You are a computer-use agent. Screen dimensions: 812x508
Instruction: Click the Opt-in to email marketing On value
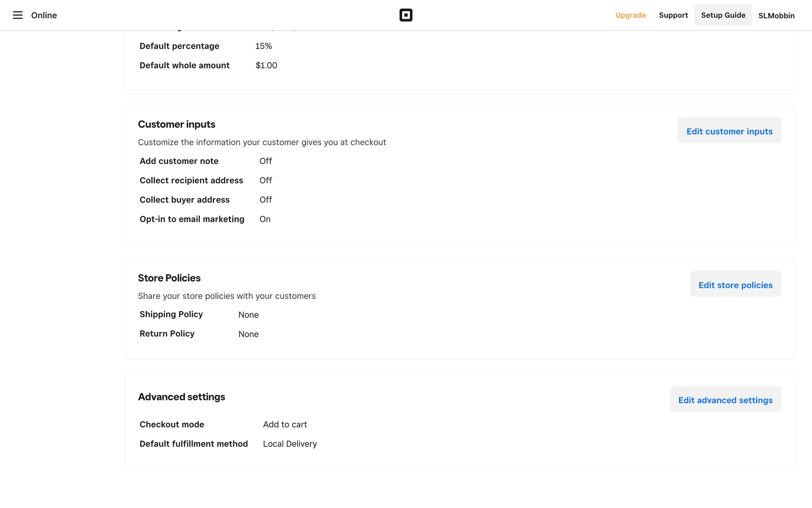coord(265,219)
